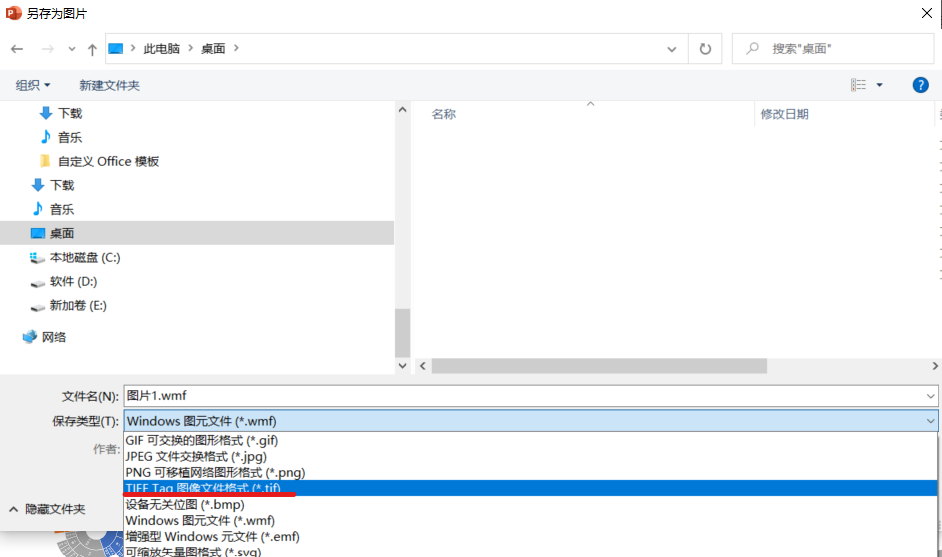This screenshot has height=557, width=942.
Task: Click the network icon beside 网络
Action: pos(29,336)
